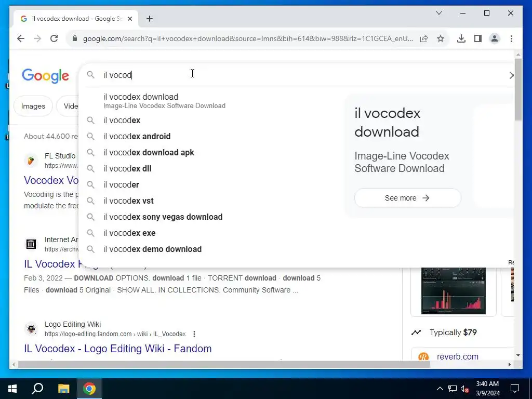Open the 'Vocodex Vo...' FL Studio result
Viewport: 532px width, 399px height.
point(51,180)
